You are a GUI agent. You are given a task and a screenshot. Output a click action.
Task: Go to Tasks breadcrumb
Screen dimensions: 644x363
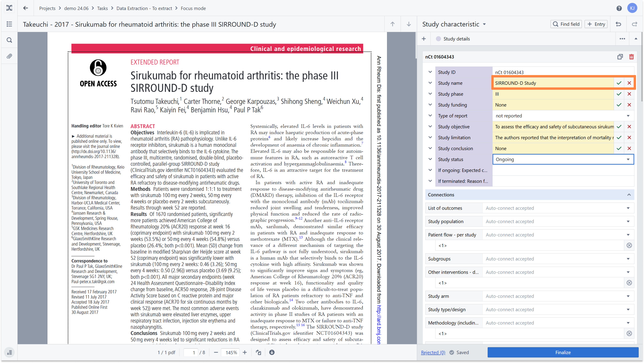[102, 8]
